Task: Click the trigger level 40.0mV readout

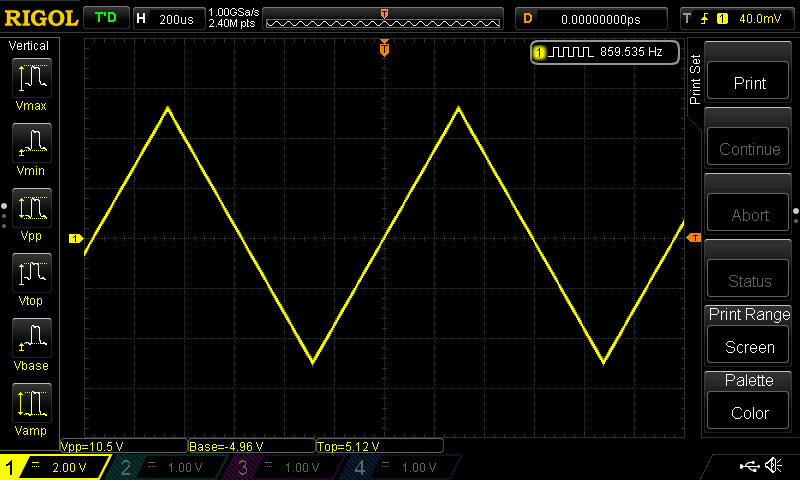Action: click(760, 19)
